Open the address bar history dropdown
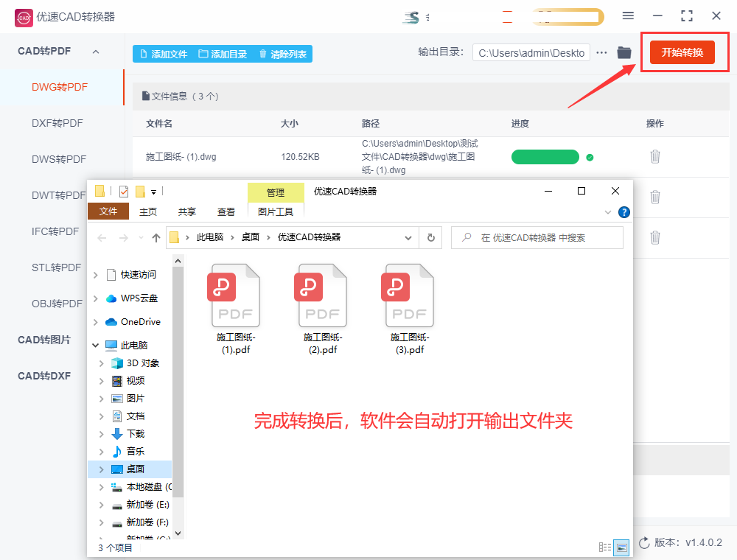737x560 pixels. pyautogui.click(x=408, y=238)
